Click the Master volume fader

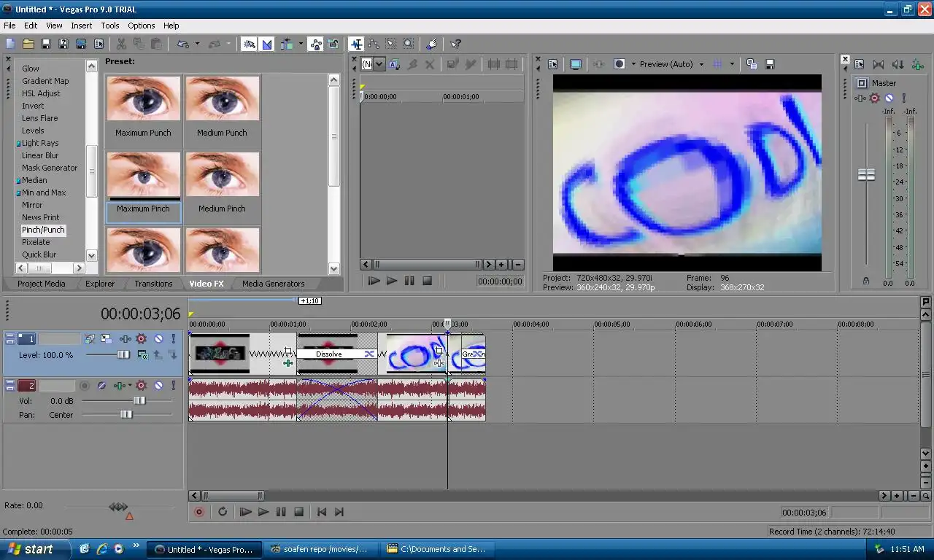[866, 174]
